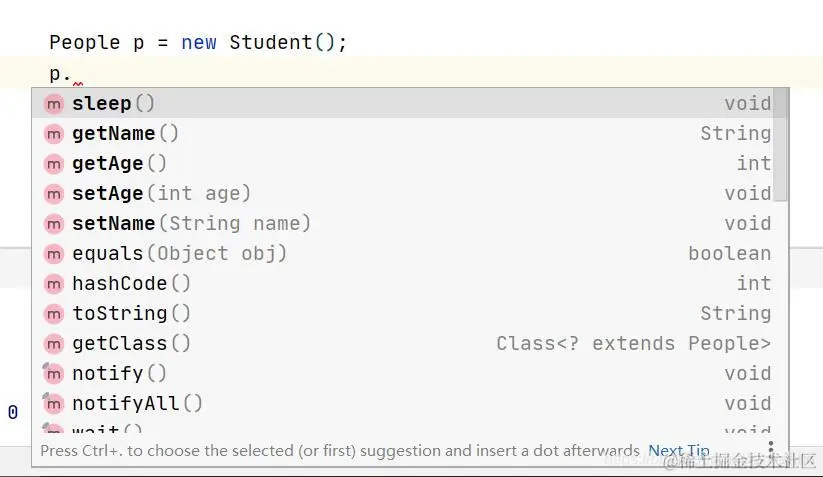The image size is (823, 477).
Task: Select setAge(int age) suggestion
Action: 161,194
